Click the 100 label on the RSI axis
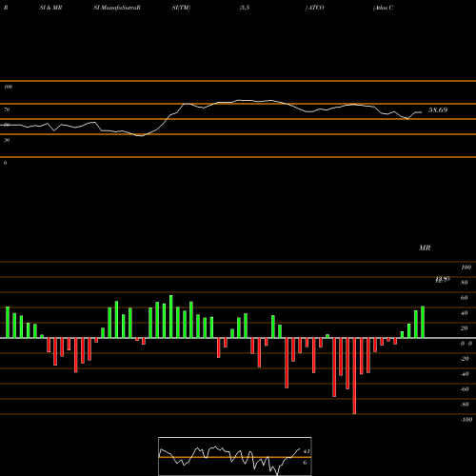This screenshot has width=476, height=476. [8, 87]
